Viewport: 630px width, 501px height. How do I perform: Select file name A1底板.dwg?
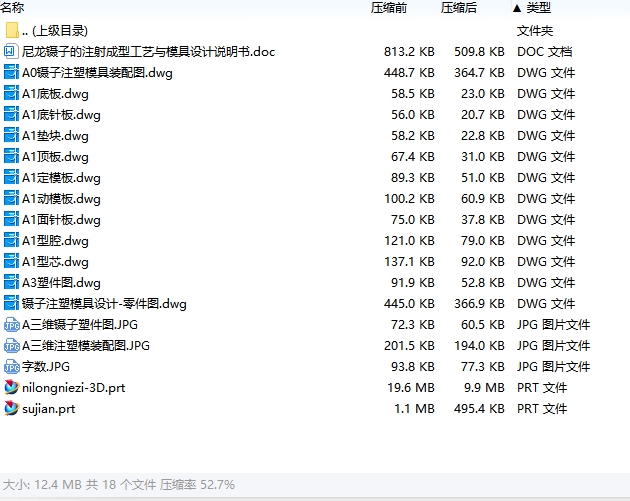coord(55,94)
